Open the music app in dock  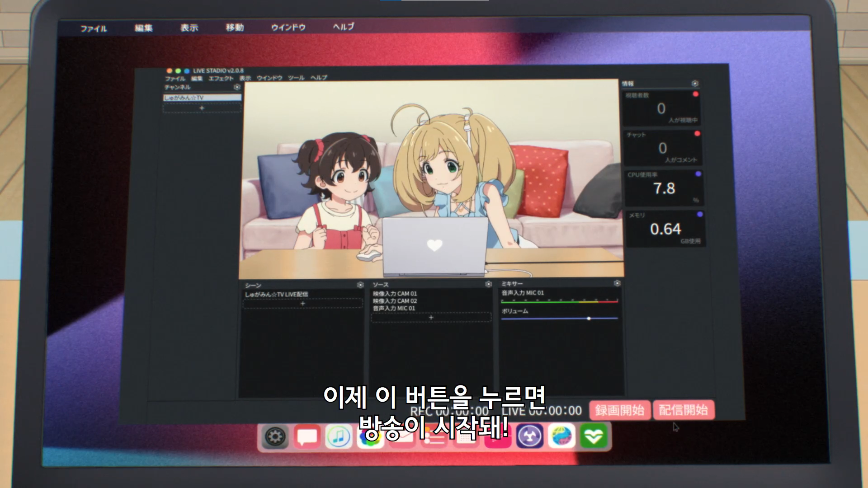click(x=338, y=437)
